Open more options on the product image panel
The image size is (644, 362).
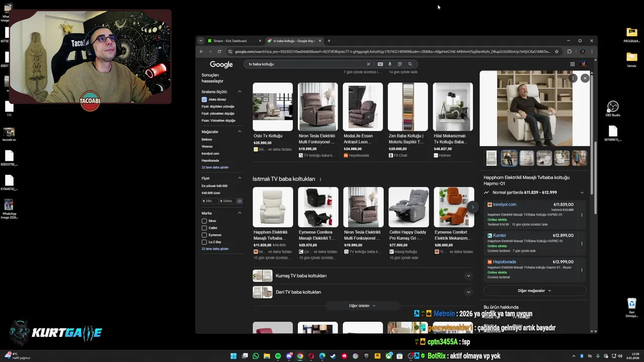[x=573, y=78]
